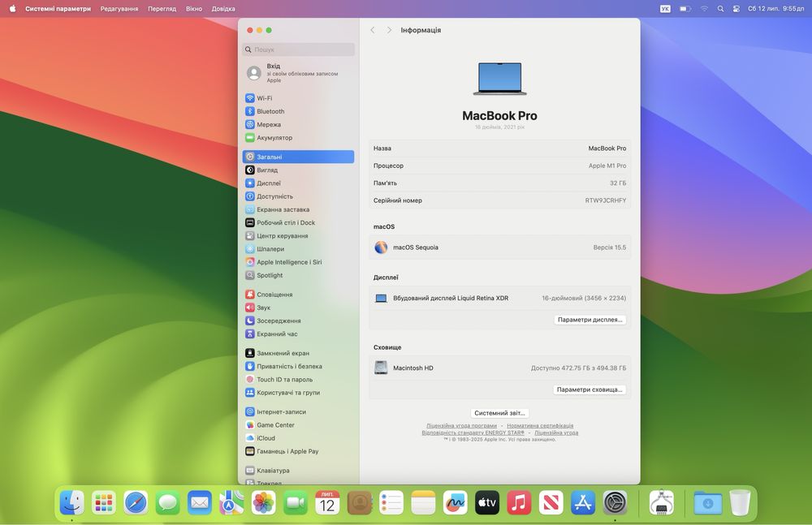812x525 pixels.
Task: Select Spotlight in the sidebar
Action: 298,275
